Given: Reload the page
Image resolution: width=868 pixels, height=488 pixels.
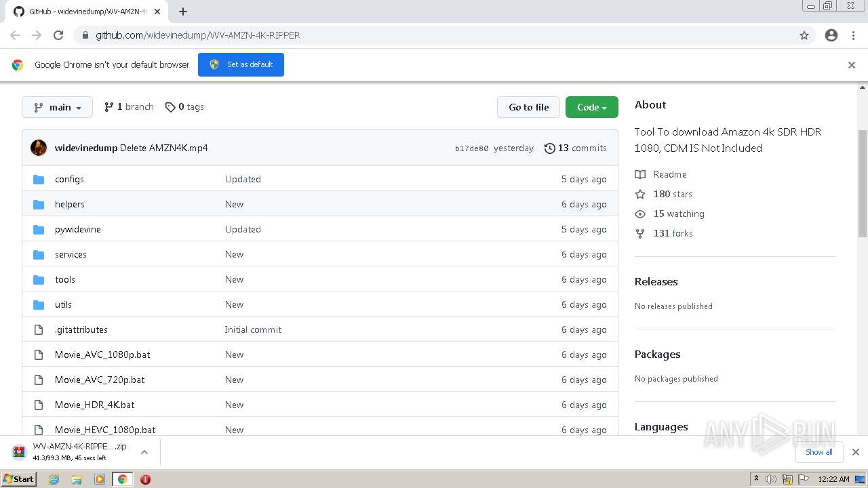Looking at the screenshot, I should click(x=58, y=35).
